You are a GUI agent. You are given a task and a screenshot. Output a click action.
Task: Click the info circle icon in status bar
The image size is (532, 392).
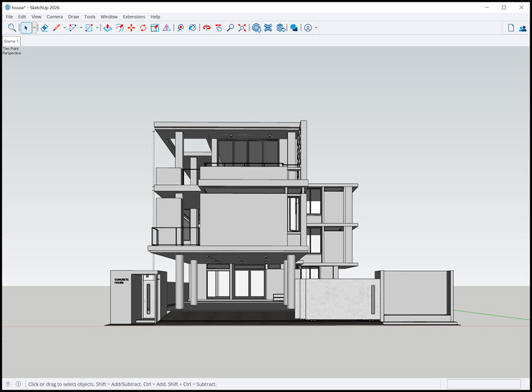(18, 384)
